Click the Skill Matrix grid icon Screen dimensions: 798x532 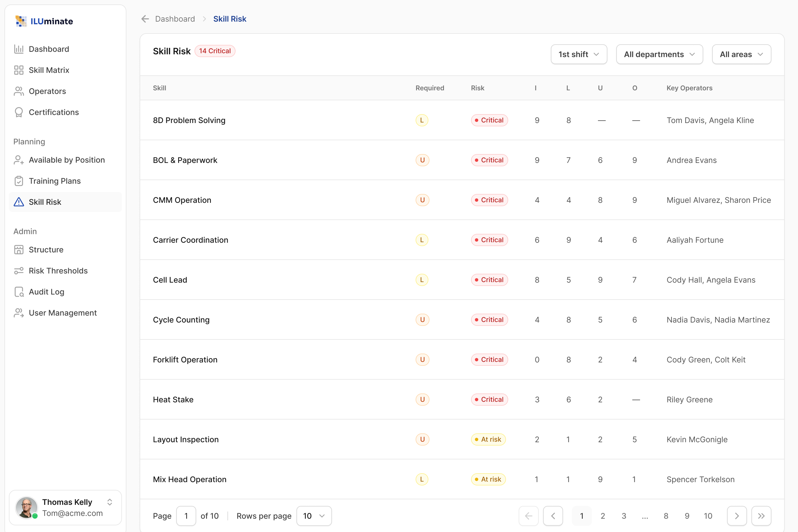(x=19, y=70)
